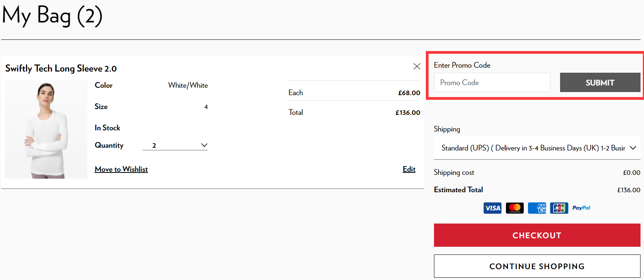Remove Swiftly Tech Long Sleeve with X icon
This screenshot has width=644, height=280.
tap(417, 67)
